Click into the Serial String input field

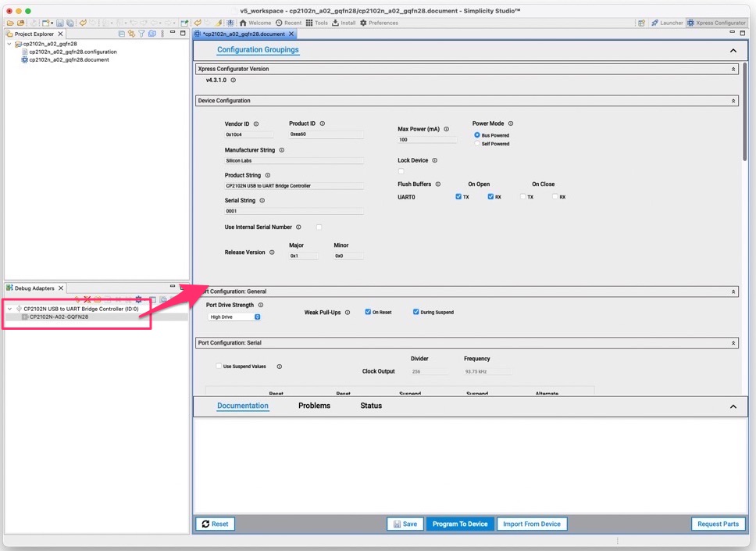(294, 211)
